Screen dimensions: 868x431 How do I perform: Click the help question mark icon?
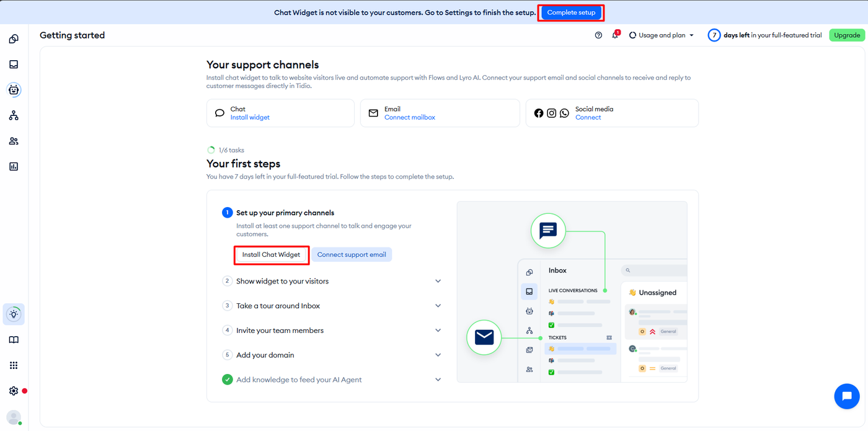(598, 35)
